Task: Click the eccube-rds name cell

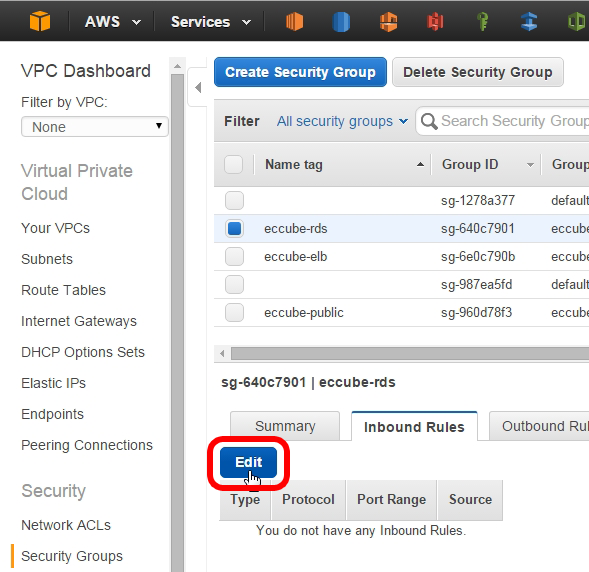Action: pos(296,228)
